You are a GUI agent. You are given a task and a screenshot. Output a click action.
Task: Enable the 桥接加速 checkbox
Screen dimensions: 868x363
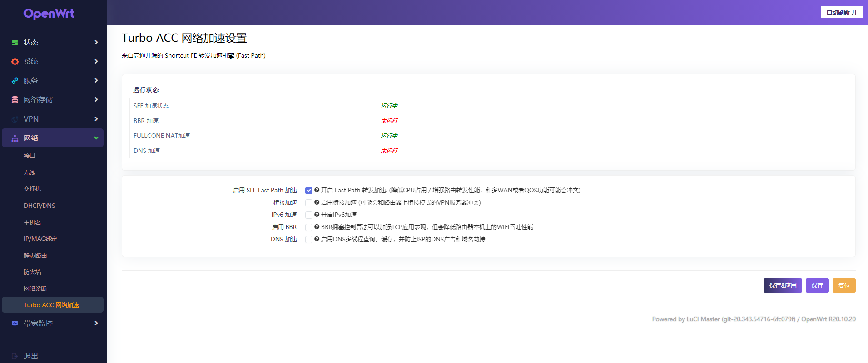(x=309, y=203)
